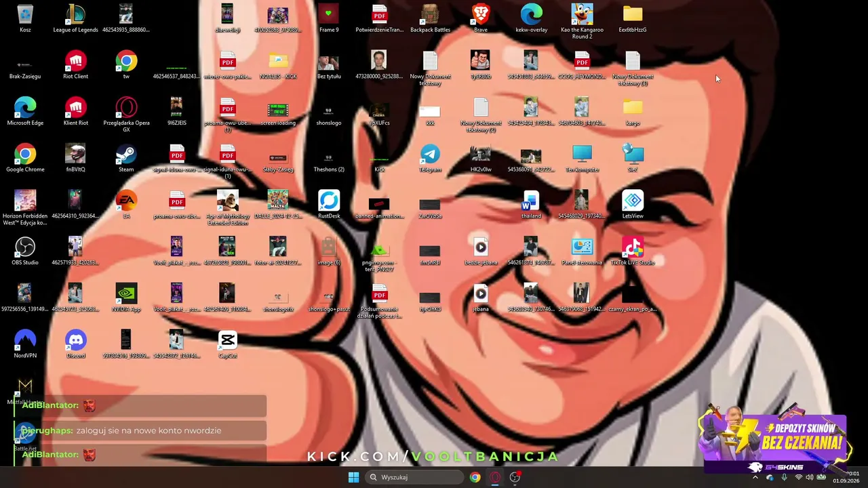This screenshot has height=488, width=868.
Task: Open the NVIDIA App shortcut
Action: [126, 299]
